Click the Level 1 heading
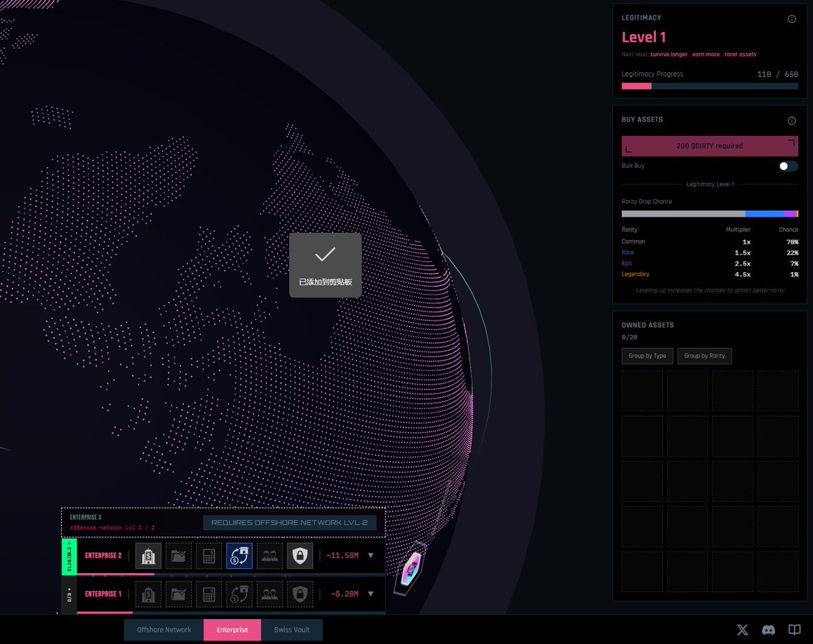This screenshot has height=644, width=813. [644, 37]
